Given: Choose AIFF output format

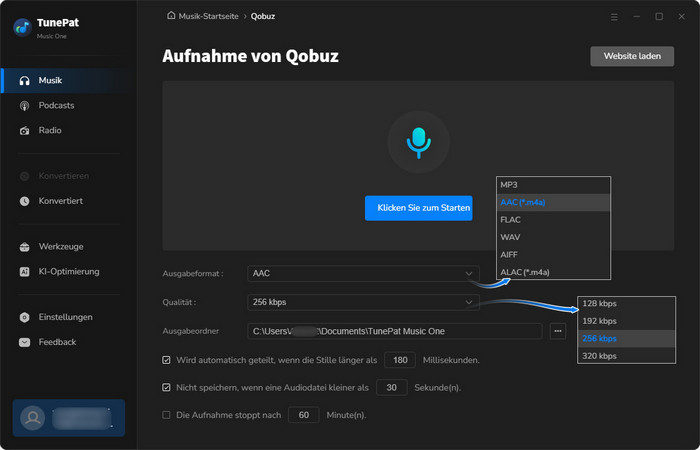Looking at the screenshot, I should click(553, 254).
